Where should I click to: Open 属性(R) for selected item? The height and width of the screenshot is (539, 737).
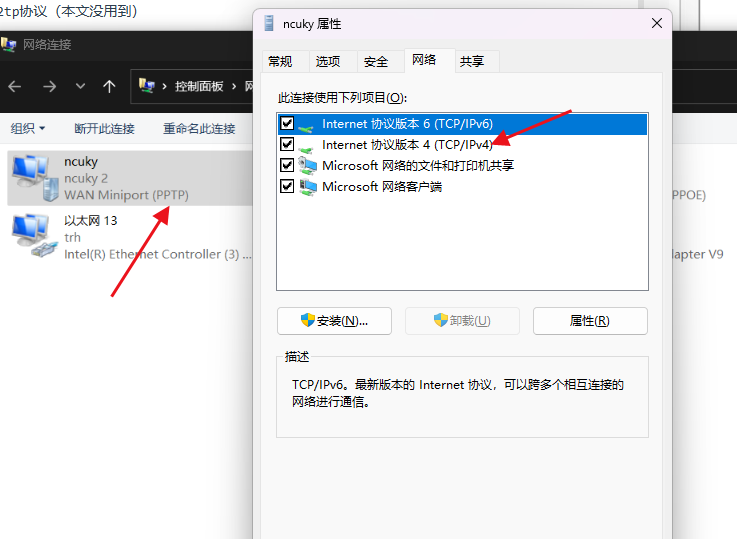(x=590, y=321)
